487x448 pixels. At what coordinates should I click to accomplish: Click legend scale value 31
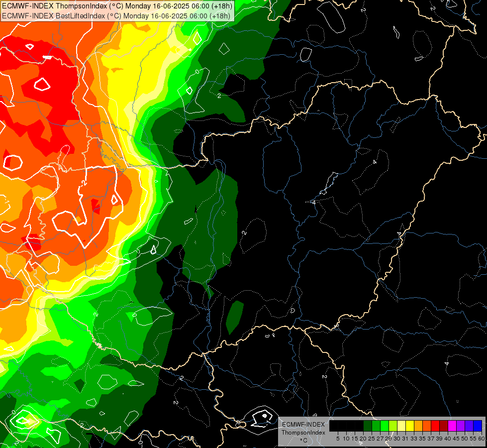405,439
